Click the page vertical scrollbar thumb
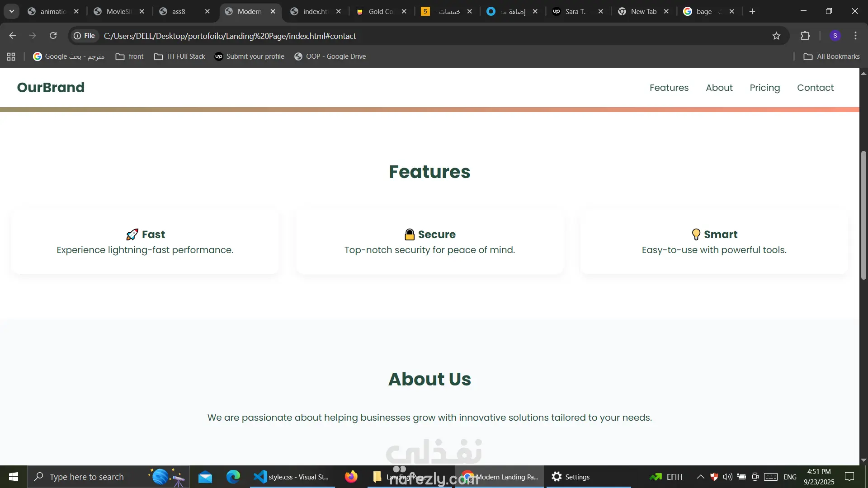Image resolution: width=868 pixels, height=488 pixels. click(x=863, y=215)
